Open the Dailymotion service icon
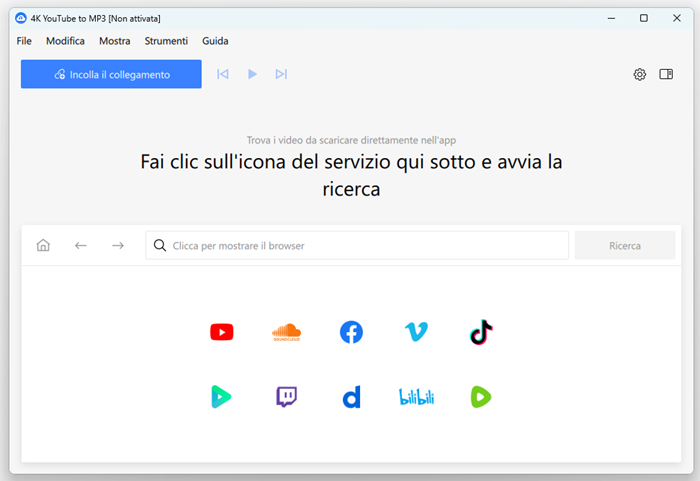This screenshot has height=481, width=700. [x=351, y=397]
